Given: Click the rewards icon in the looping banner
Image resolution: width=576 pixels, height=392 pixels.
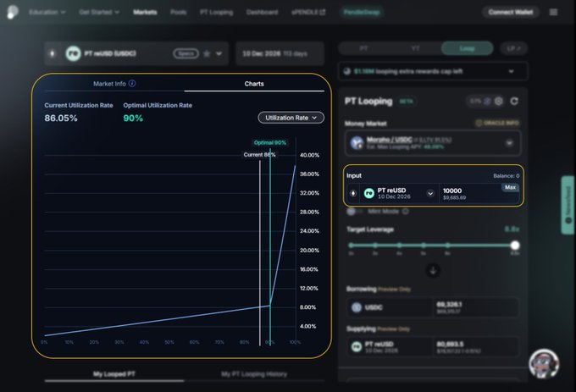Looking at the screenshot, I should pyautogui.click(x=346, y=71).
